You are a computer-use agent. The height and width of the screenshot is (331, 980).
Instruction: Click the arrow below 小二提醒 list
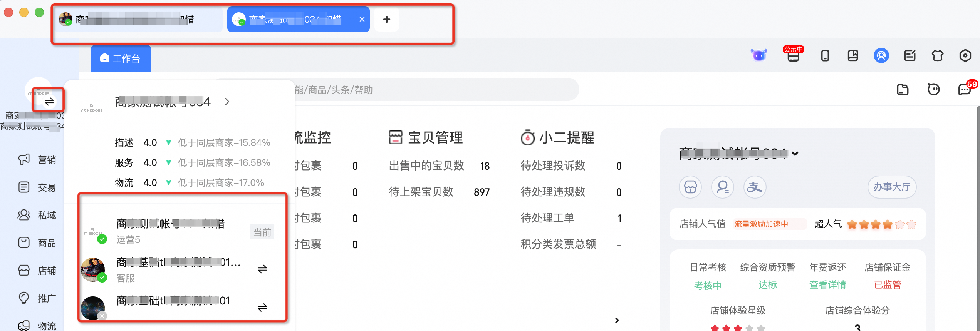tap(617, 320)
